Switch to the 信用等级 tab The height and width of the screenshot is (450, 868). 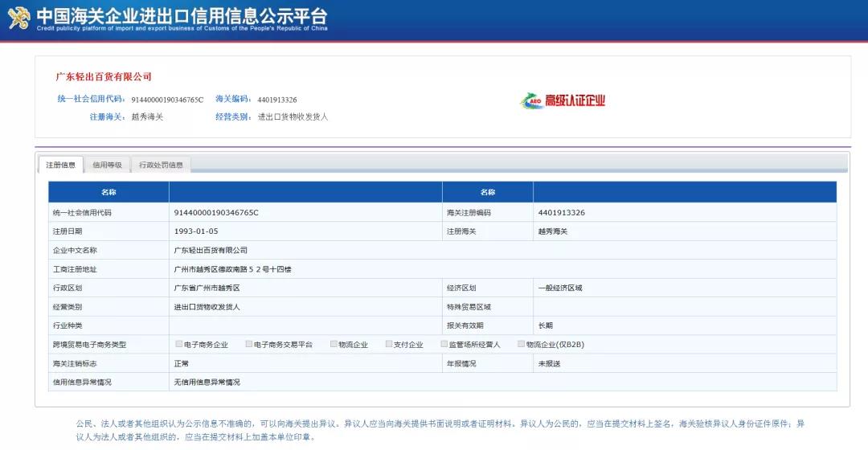click(107, 165)
